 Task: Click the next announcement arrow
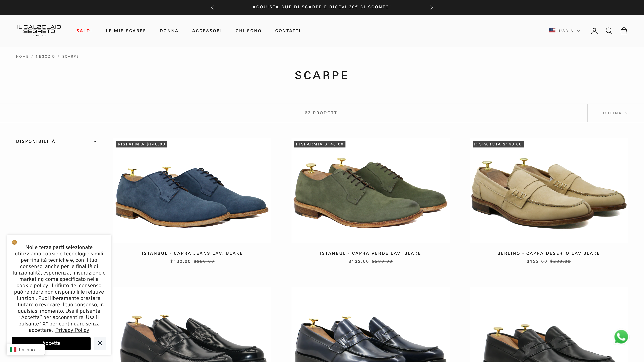click(x=431, y=7)
